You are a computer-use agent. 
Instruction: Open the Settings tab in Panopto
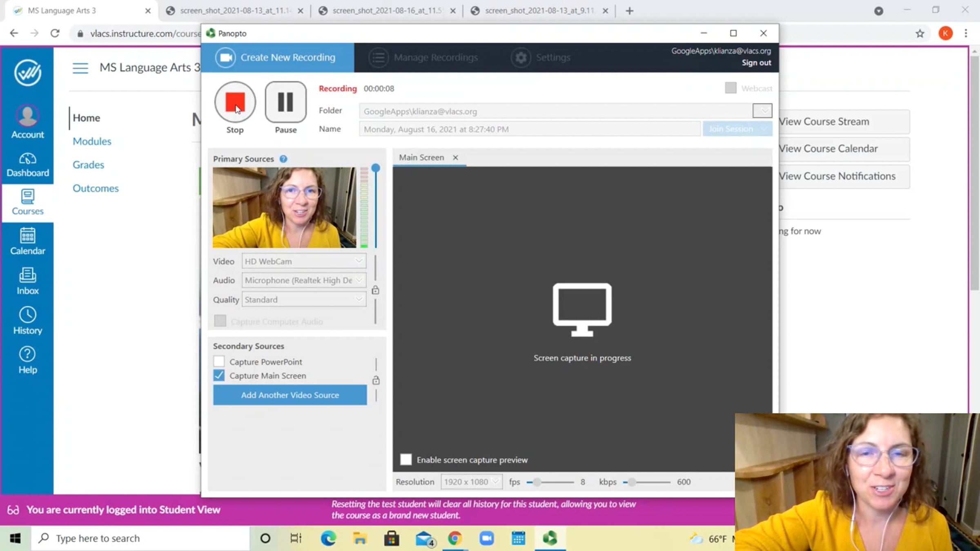point(541,58)
